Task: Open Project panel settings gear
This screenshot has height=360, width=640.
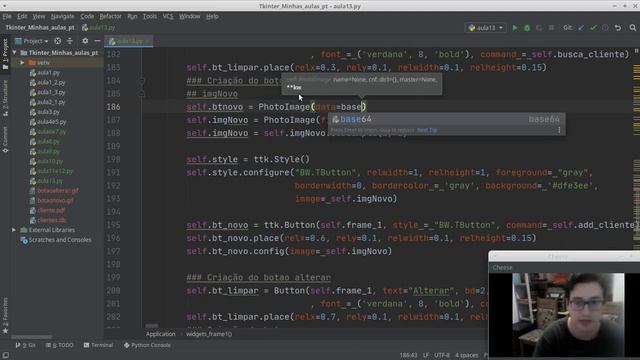Action: pos(85,41)
